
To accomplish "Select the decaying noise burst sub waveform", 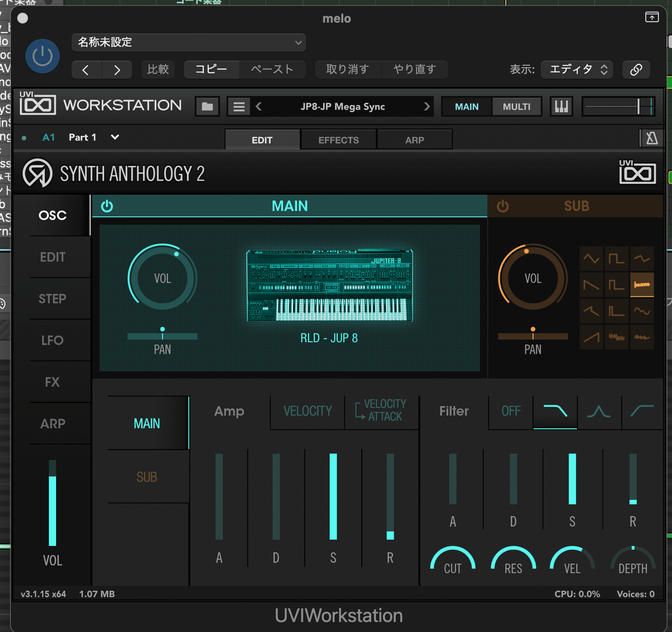I will [x=642, y=337].
